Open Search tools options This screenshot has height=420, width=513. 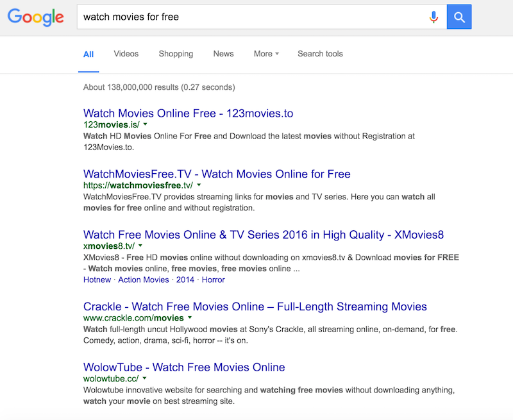pos(320,54)
